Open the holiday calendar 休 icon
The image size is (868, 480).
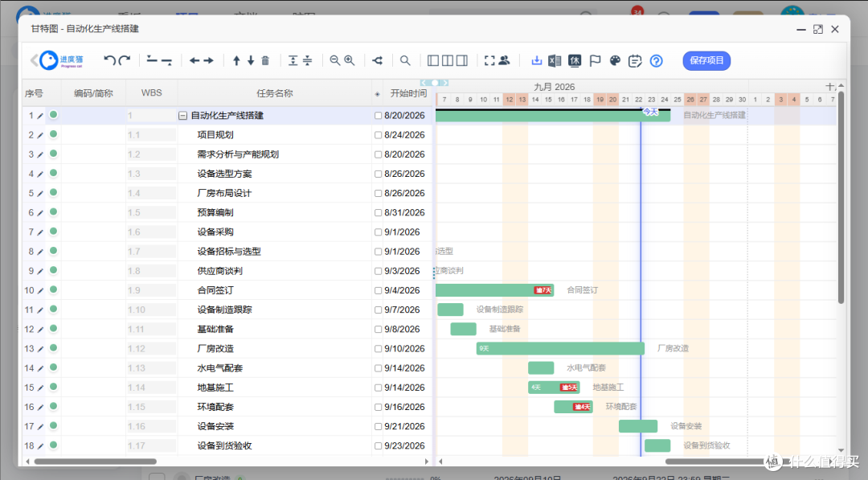coord(575,60)
